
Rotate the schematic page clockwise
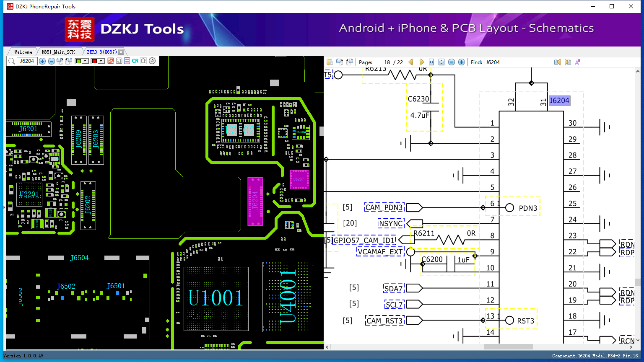pos(340,62)
